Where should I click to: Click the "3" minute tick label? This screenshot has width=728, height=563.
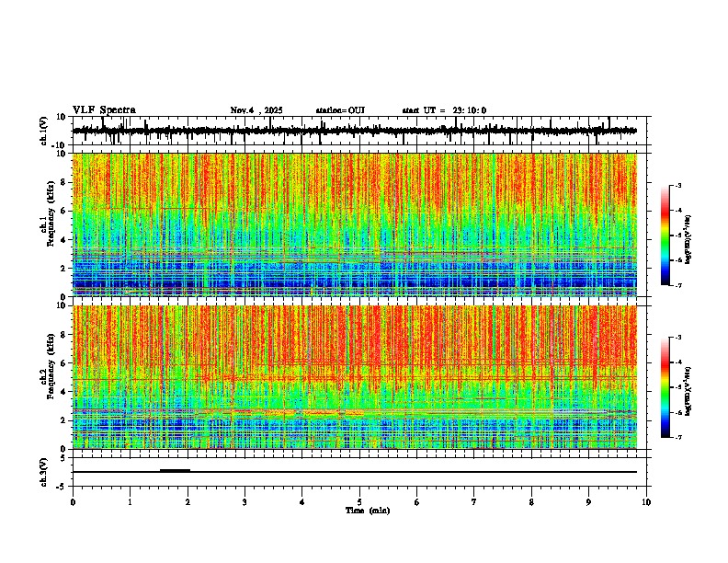point(245,502)
